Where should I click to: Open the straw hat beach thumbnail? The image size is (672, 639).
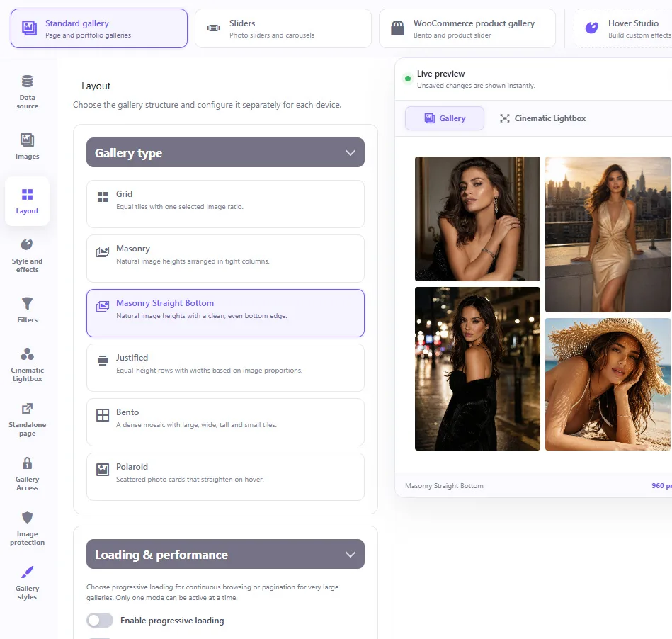608,384
